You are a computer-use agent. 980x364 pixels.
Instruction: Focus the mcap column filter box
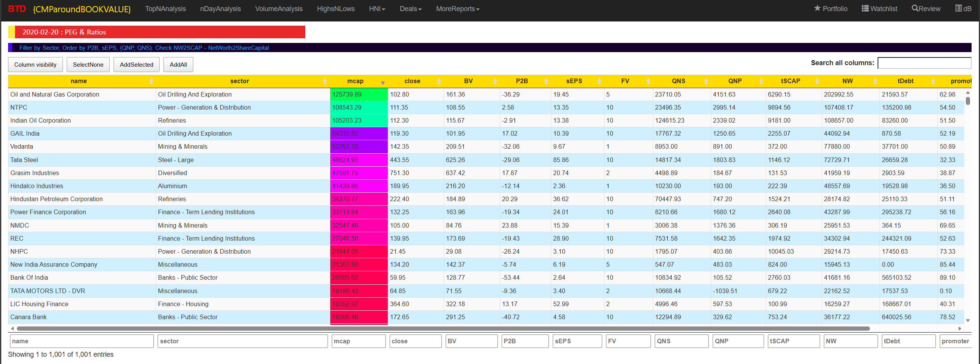[x=359, y=341]
